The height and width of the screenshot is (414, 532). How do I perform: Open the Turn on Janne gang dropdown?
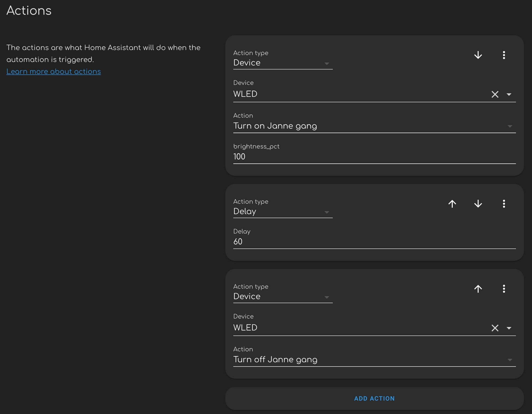coord(374,126)
